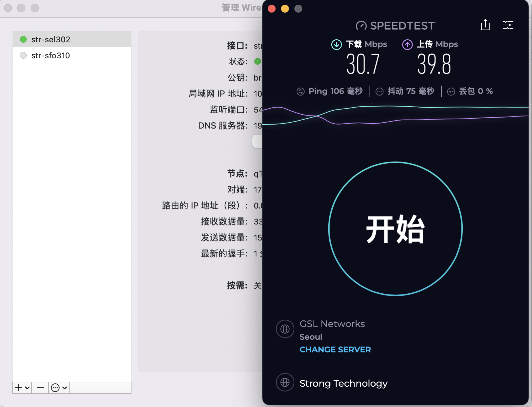This screenshot has height=407, width=532.
Task: Click the 对端 label
Action: [x=237, y=190]
